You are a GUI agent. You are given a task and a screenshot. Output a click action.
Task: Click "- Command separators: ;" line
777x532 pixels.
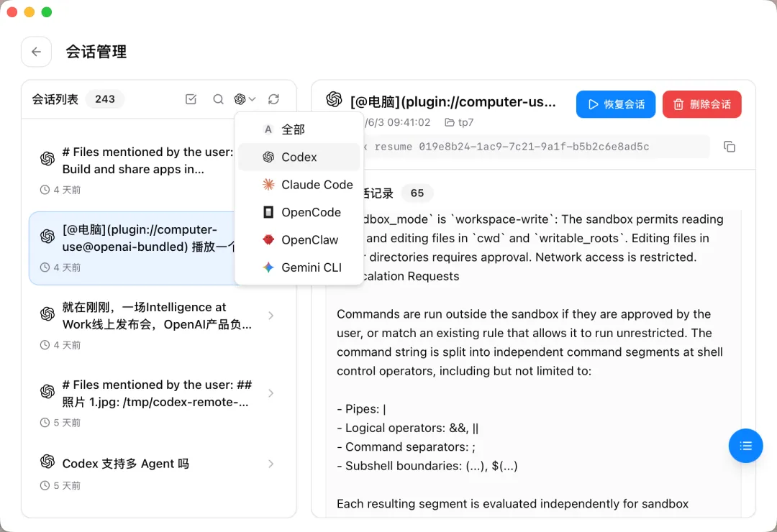406,446
